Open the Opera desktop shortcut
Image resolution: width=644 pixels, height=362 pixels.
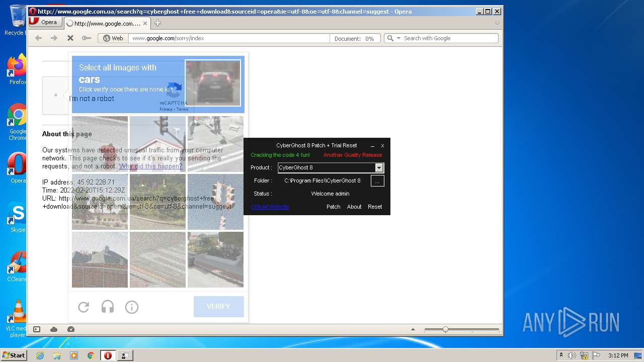18,168
